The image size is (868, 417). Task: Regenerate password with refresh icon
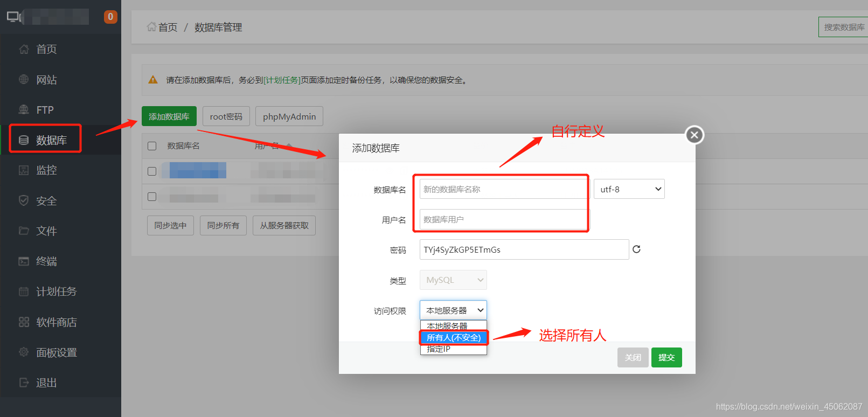(636, 249)
